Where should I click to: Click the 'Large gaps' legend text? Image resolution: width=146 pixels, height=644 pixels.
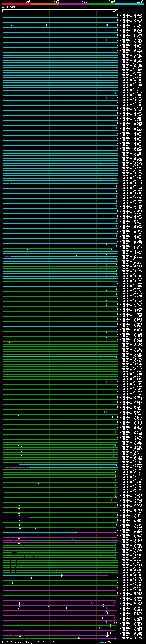[x=10, y=642]
